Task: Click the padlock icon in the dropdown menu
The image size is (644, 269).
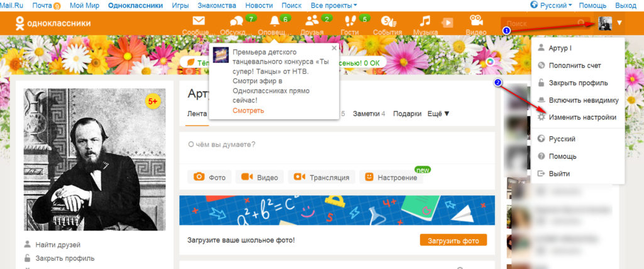Action: pos(541,83)
